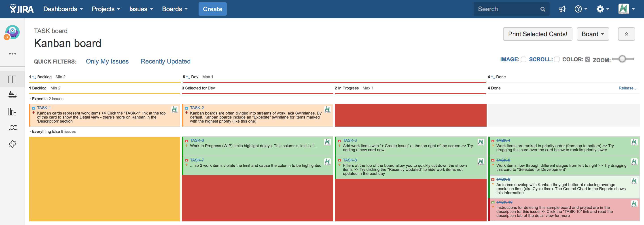The height and width of the screenshot is (225, 644).
Task: Uncheck the COLOR checkbox
Action: [587, 59]
